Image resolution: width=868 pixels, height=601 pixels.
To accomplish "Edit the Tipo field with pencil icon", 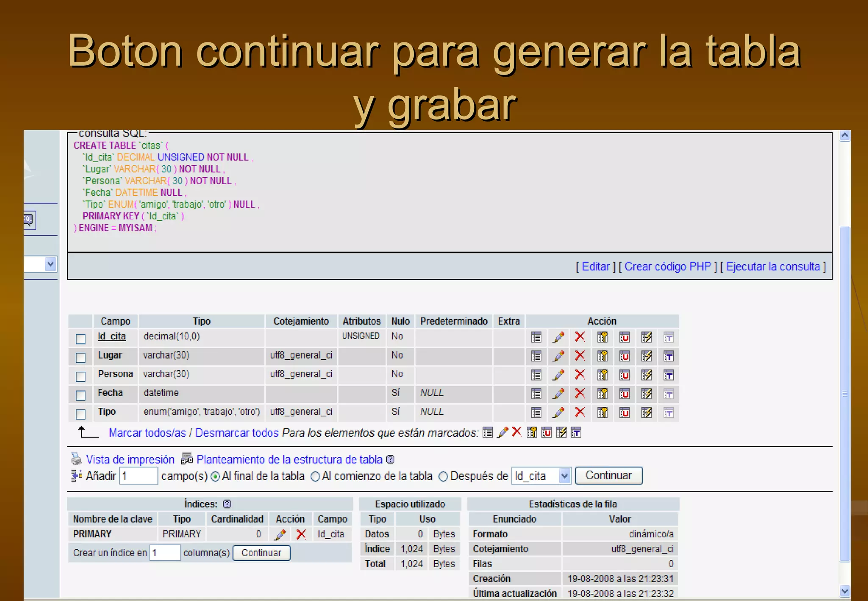I will (558, 412).
